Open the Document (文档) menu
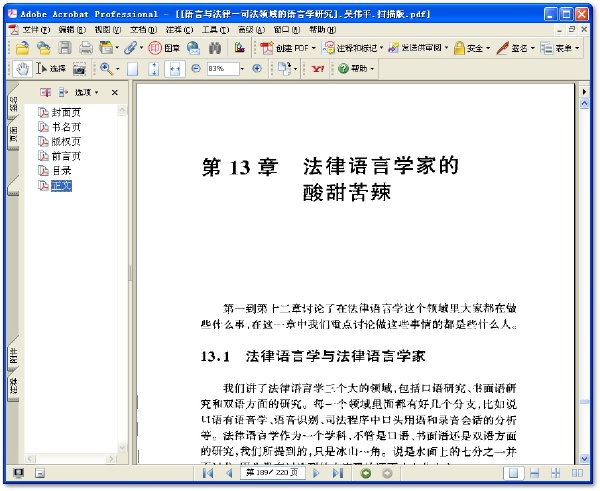The height and width of the screenshot is (491, 600). [143, 29]
